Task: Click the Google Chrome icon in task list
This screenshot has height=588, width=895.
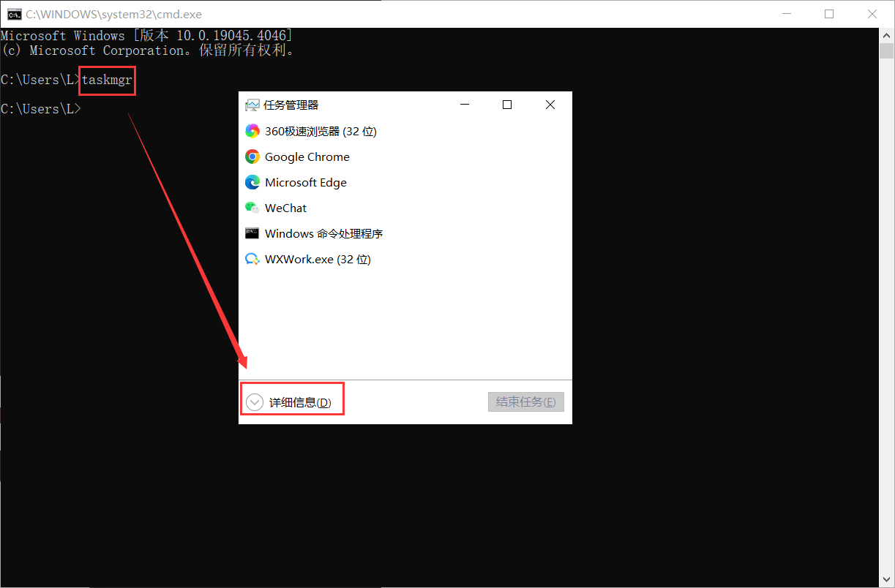Action: [x=252, y=157]
